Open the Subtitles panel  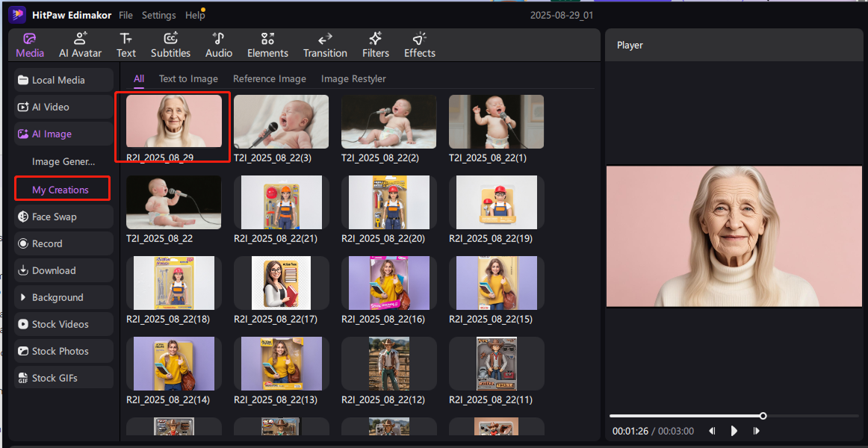point(170,46)
